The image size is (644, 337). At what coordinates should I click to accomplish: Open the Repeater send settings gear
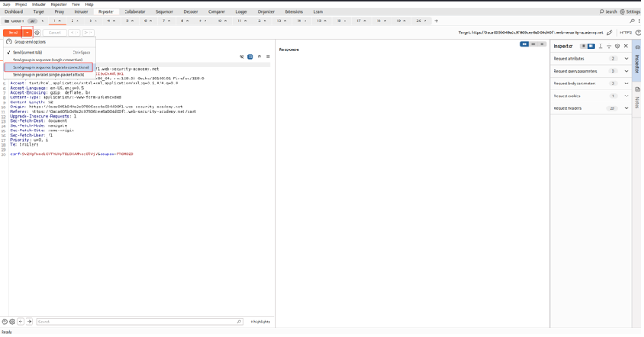coord(37,32)
